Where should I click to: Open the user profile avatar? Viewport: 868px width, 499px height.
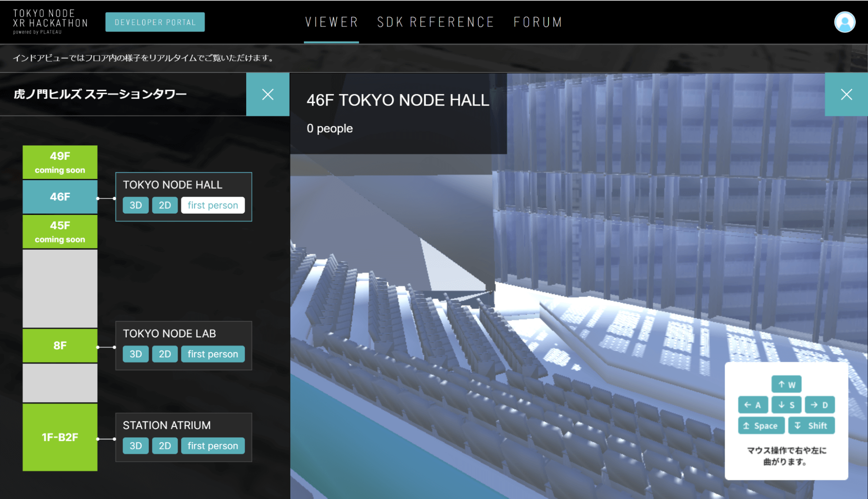845,22
